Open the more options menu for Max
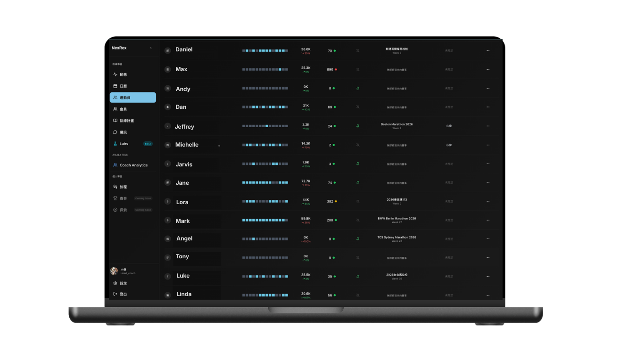Viewport: 644px width, 362px height. pos(488,69)
